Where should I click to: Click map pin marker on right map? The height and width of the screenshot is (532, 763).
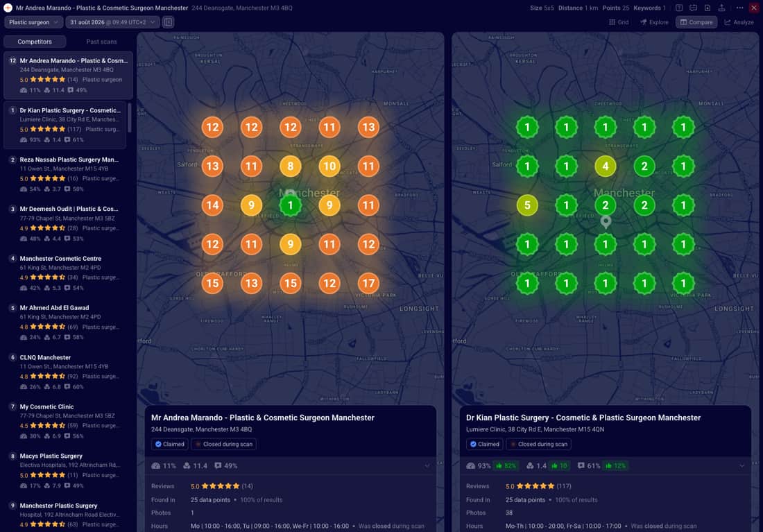click(606, 222)
